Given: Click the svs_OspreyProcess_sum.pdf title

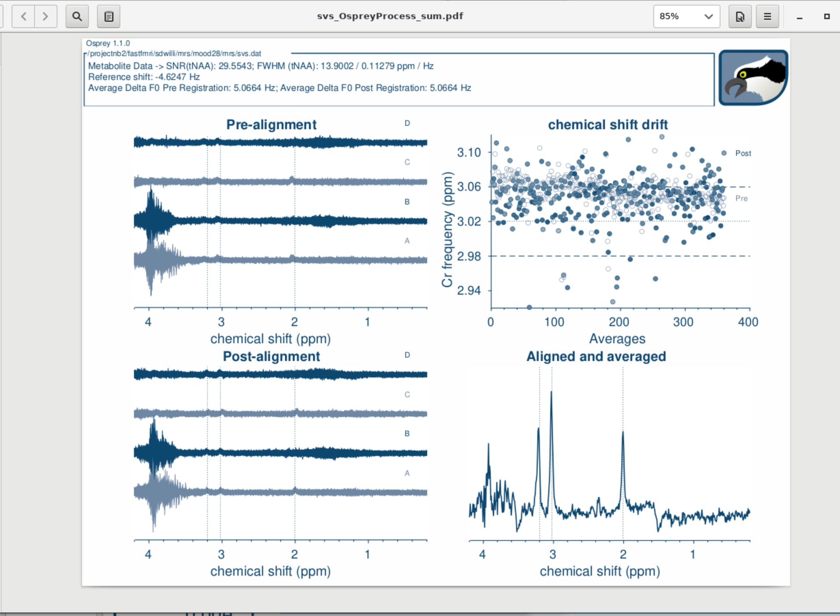Looking at the screenshot, I should click(x=390, y=16).
